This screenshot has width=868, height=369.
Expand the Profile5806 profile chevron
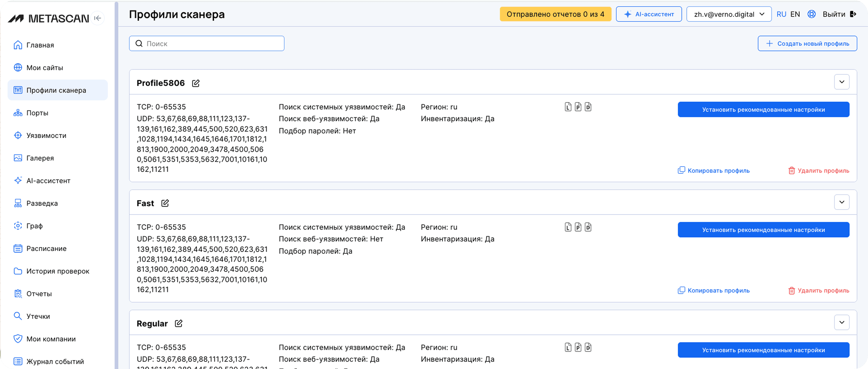(841, 82)
